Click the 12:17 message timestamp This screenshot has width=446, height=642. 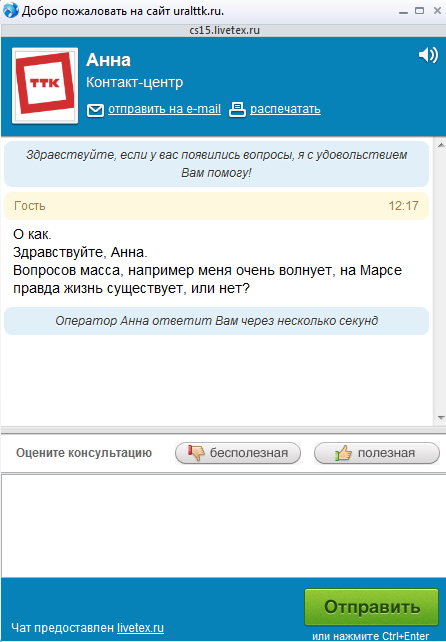coord(403,206)
